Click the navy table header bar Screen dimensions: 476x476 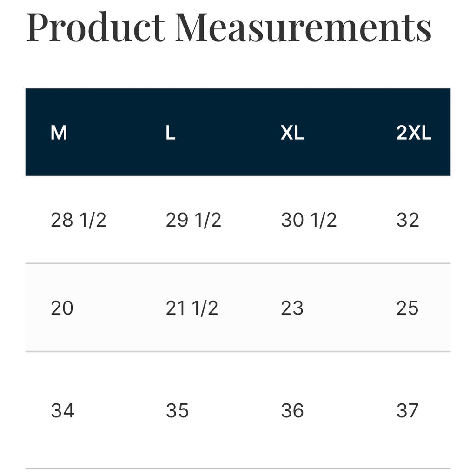pos(238,132)
